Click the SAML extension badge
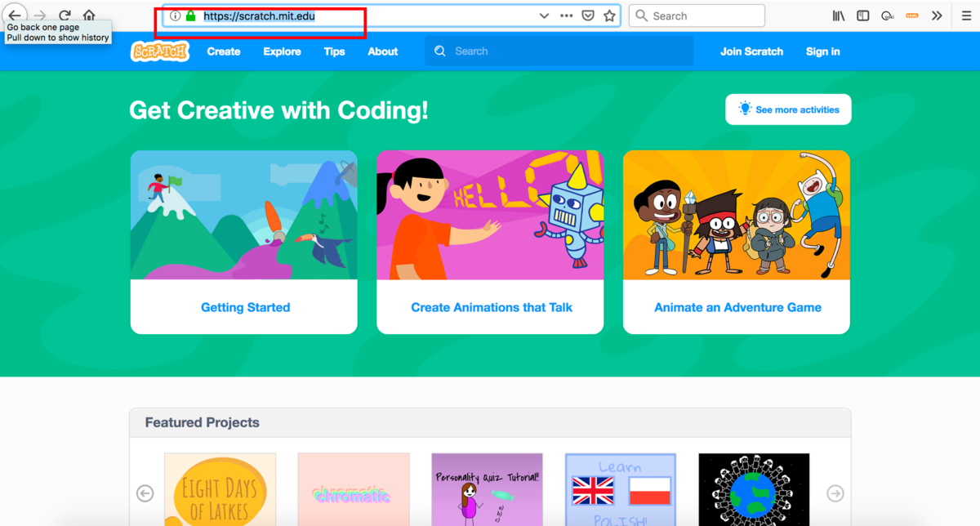The image size is (980, 526). pyautogui.click(x=911, y=15)
